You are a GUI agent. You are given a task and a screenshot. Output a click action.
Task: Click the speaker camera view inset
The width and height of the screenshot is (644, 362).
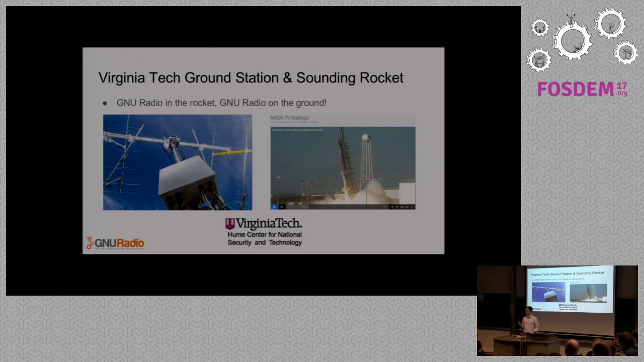coord(557,311)
